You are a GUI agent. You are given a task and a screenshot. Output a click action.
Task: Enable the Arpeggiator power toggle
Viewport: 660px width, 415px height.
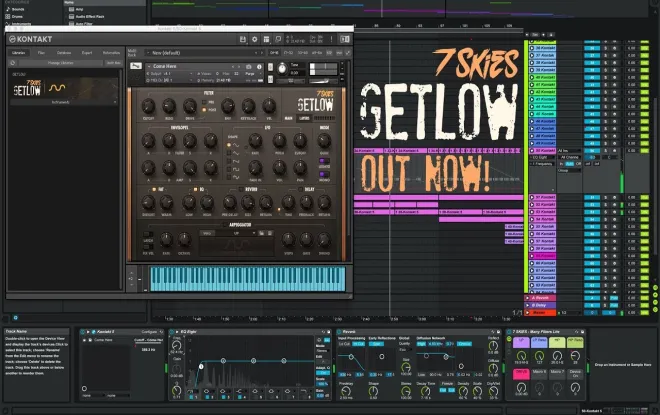pyautogui.click(x=225, y=225)
